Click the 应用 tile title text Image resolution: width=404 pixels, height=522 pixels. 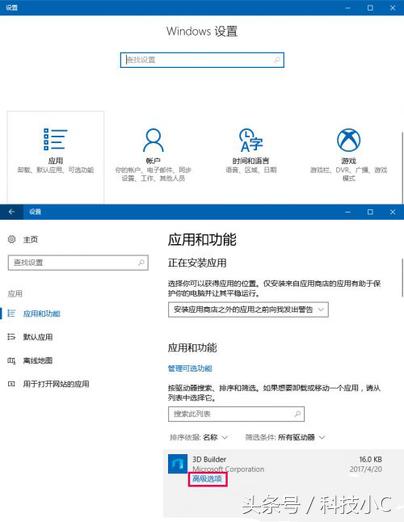tap(55, 161)
